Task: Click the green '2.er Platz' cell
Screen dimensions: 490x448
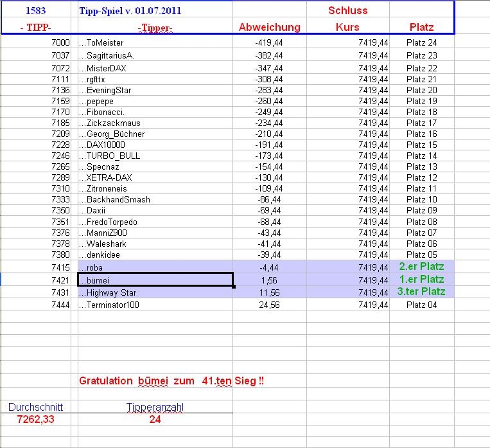Action: pyautogui.click(x=421, y=267)
